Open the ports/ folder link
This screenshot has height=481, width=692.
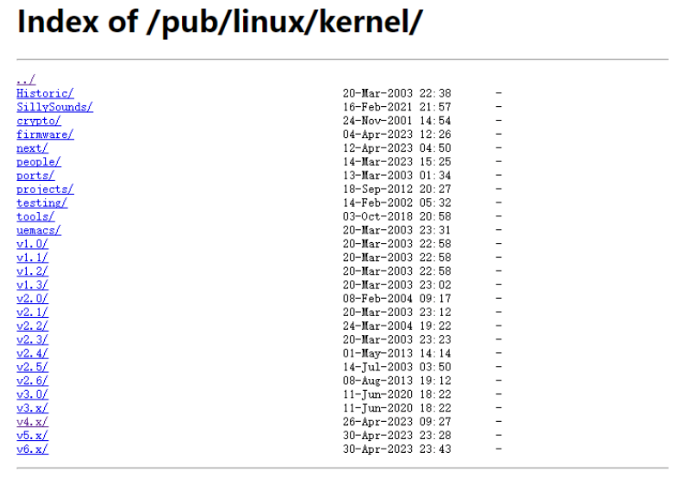click(35, 175)
